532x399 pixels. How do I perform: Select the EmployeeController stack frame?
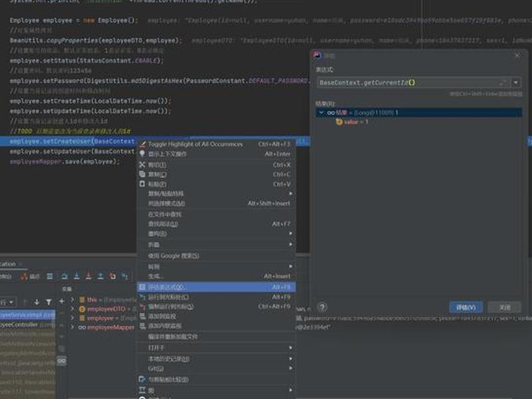click(27, 325)
